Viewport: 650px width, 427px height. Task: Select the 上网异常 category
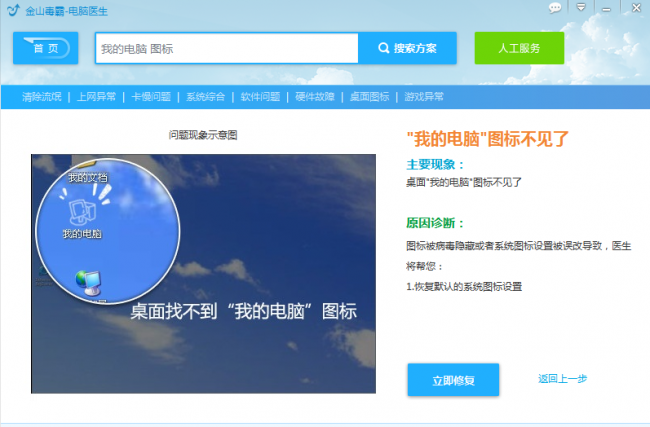(96, 97)
